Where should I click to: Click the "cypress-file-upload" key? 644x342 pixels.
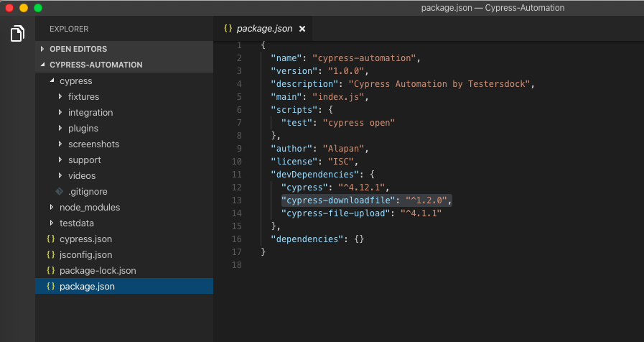[x=335, y=213]
